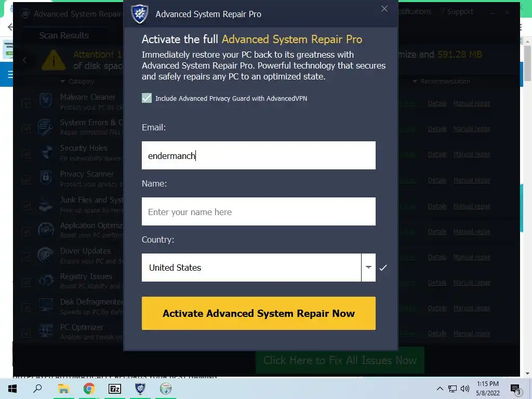Open File Explorer from the taskbar
Image resolution: width=532 pixels, height=399 pixels.
point(63,389)
